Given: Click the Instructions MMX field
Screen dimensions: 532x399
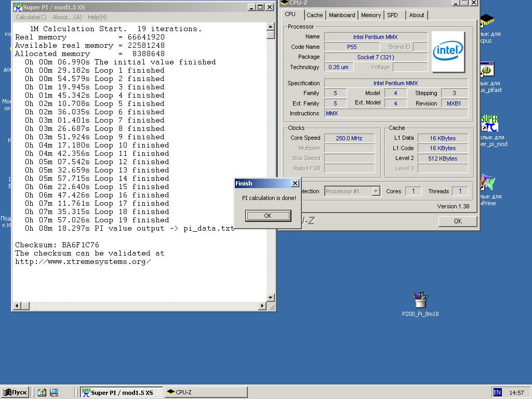Looking at the screenshot, I should tap(396, 113).
